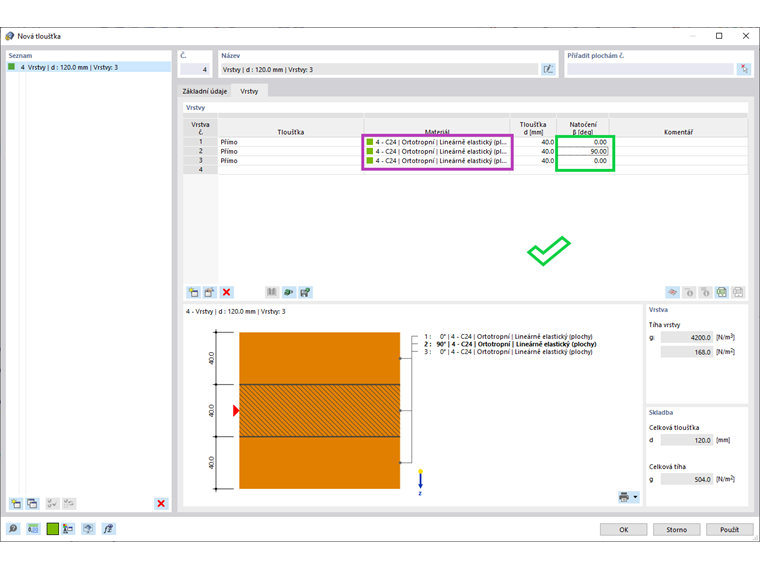Click the number field showing 4

[x=195, y=69]
